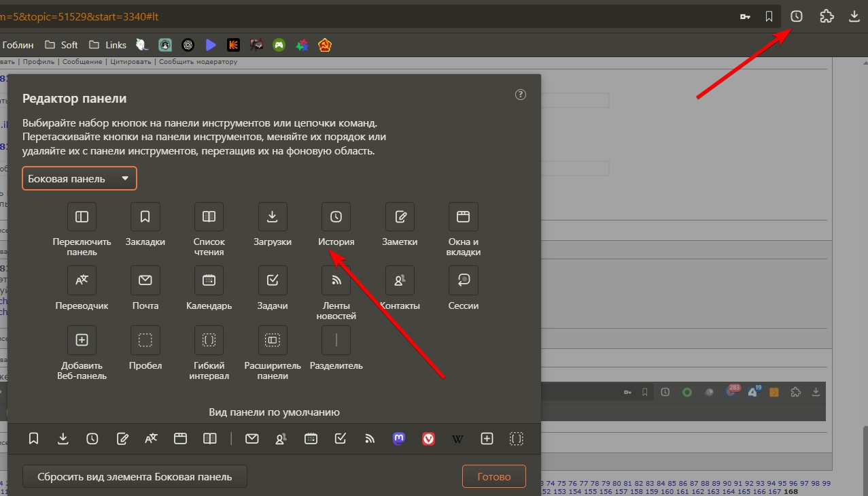
Task: Select the Ленты новостей icon
Action: (336, 280)
